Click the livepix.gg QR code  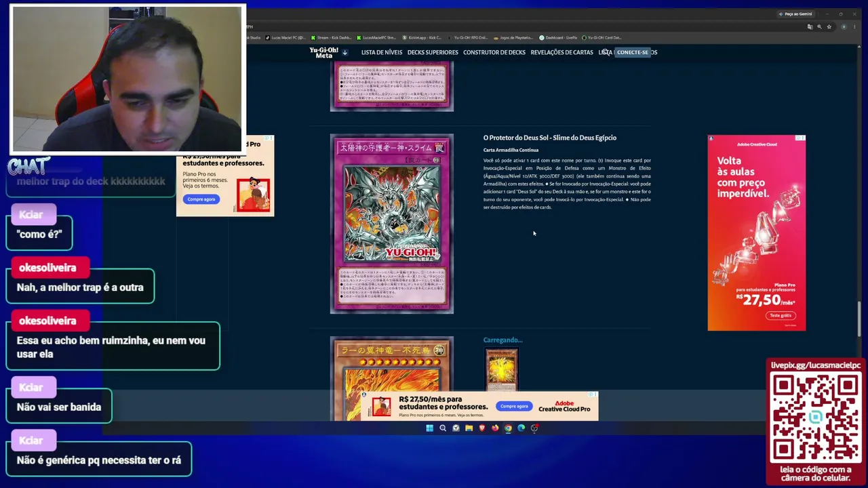point(816,417)
